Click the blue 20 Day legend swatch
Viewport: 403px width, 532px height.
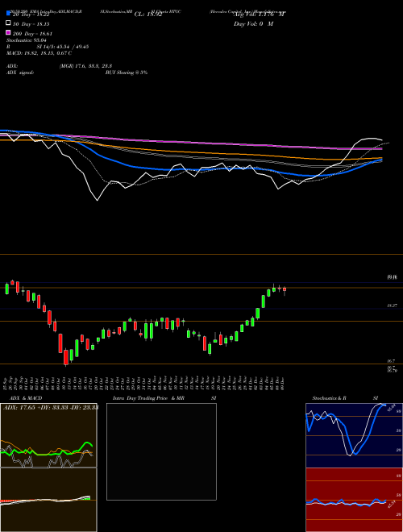tap(9, 13)
